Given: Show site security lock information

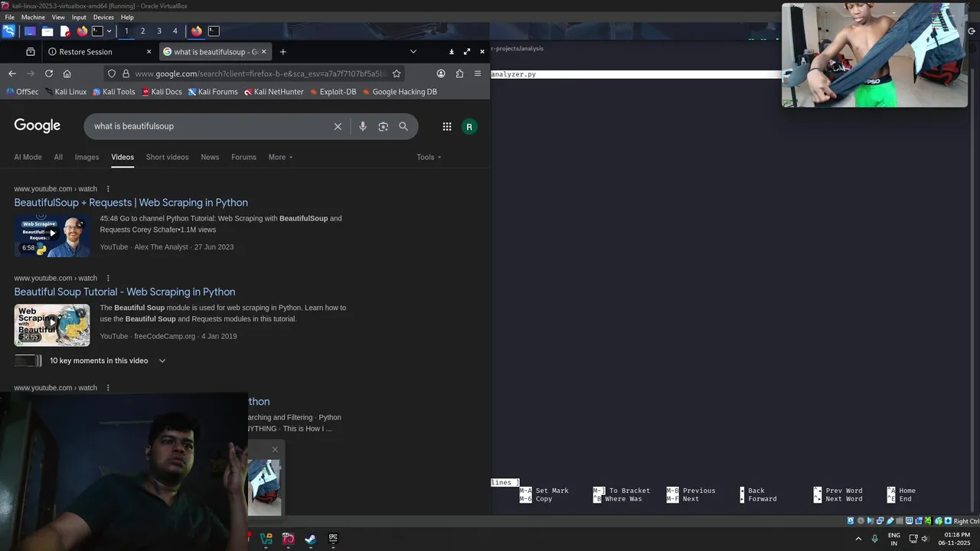Looking at the screenshot, I should point(126,73).
